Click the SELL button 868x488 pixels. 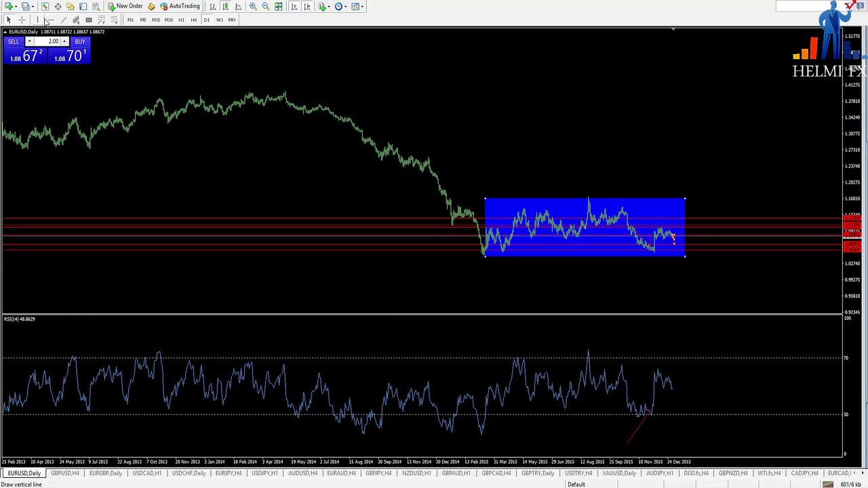[14, 42]
